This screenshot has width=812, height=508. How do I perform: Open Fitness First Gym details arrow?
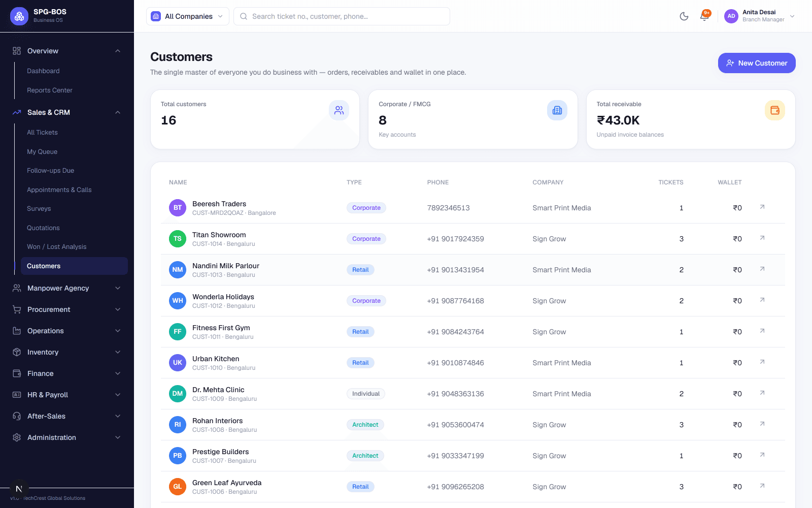tap(762, 331)
